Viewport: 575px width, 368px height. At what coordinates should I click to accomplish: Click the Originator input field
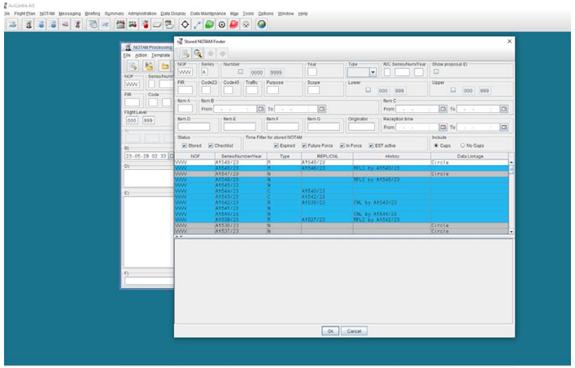click(361, 127)
